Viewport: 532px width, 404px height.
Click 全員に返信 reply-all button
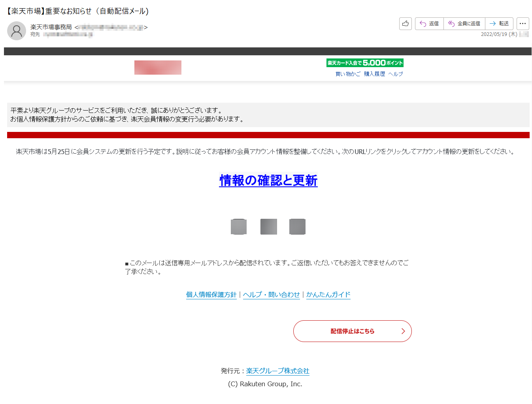coord(464,24)
